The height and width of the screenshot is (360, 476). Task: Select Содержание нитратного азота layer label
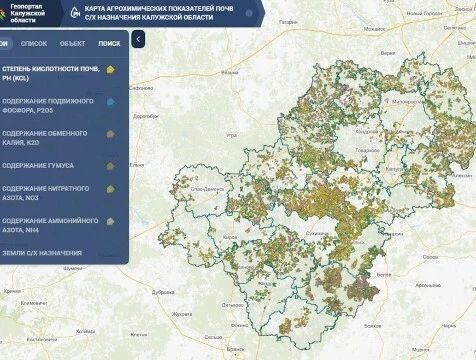pyautogui.click(x=46, y=193)
